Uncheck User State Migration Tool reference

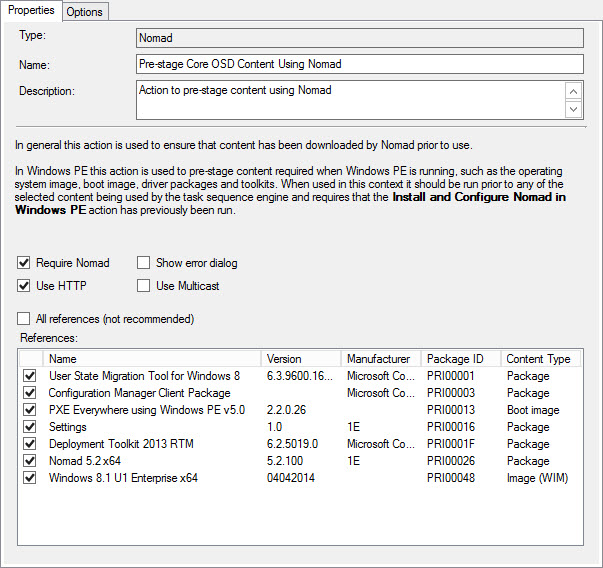click(29, 376)
